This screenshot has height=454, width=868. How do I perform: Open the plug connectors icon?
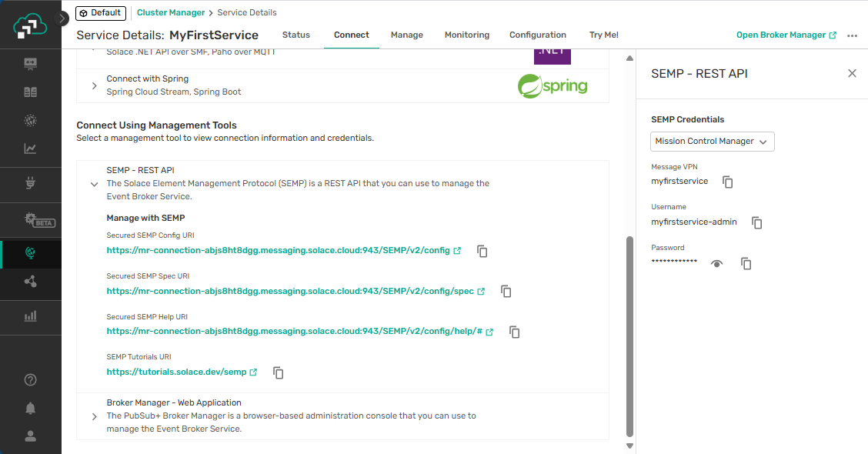(x=31, y=182)
